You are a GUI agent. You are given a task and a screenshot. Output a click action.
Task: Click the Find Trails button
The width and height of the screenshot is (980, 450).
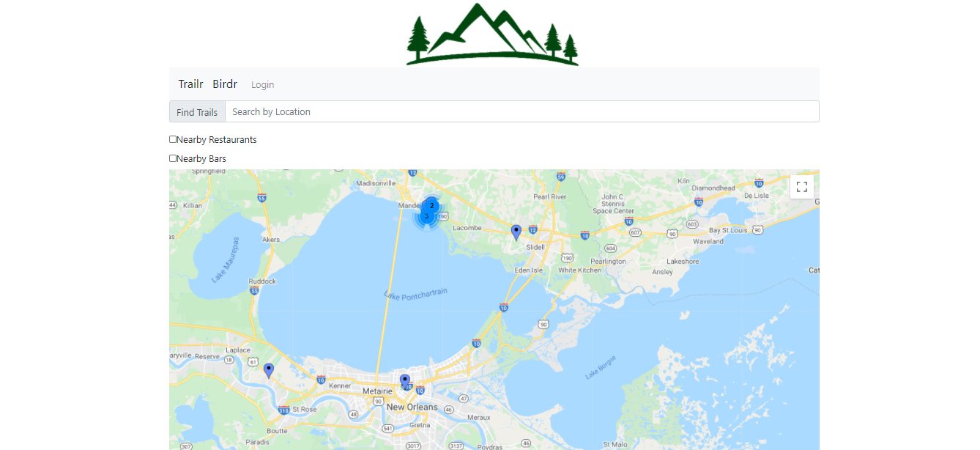(x=197, y=111)
